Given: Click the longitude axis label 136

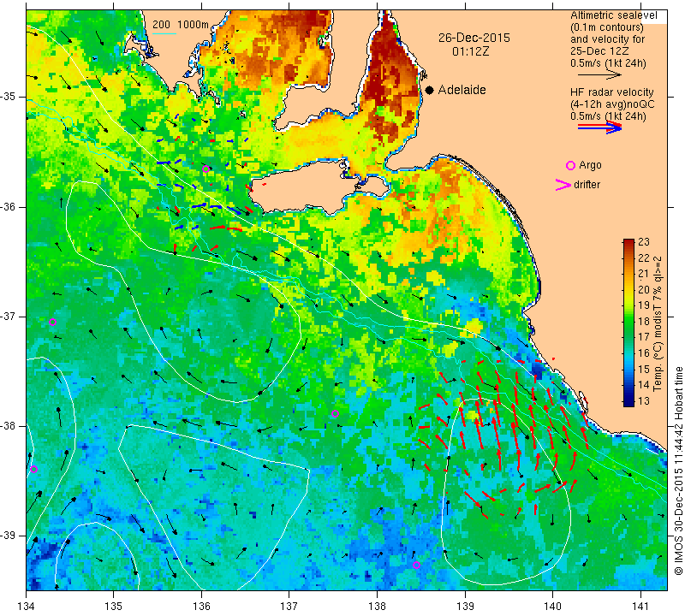Looking at the screenshot, I should click(x=201, y=607).
